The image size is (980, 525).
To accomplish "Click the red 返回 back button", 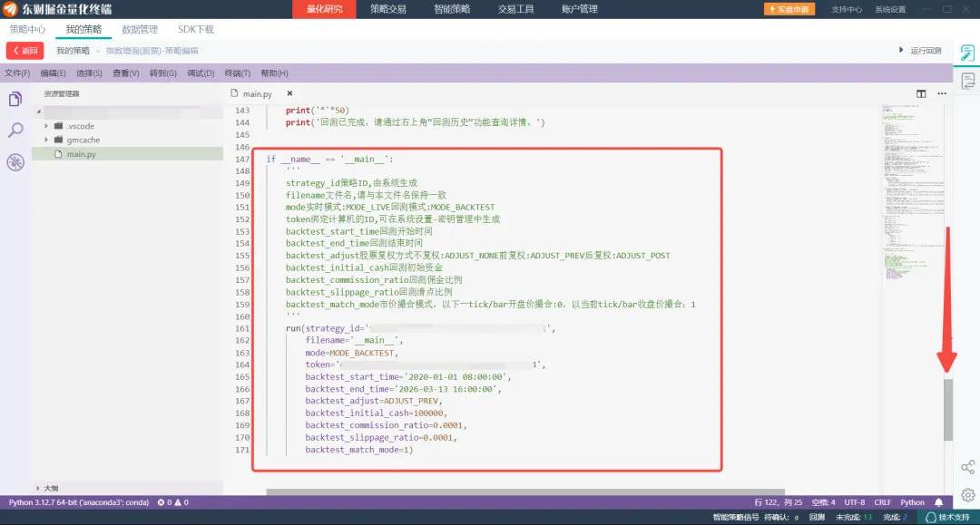I will 25,51.
